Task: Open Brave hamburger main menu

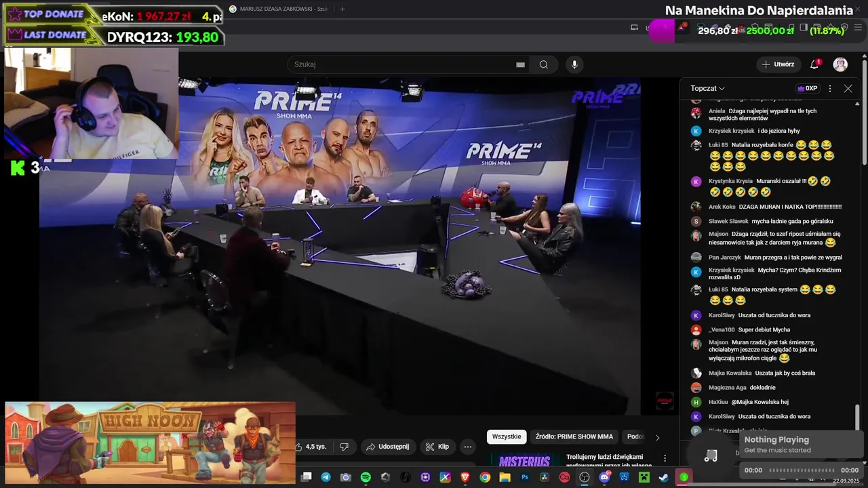Action: (x=858, y=27)
